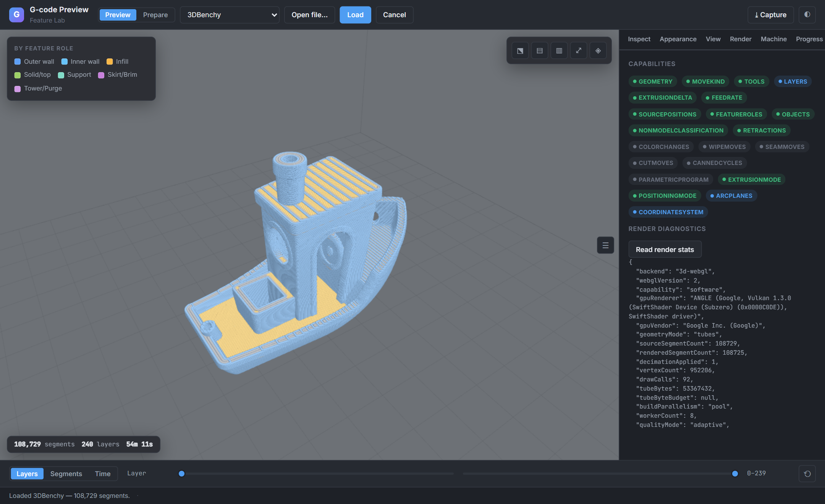Click the half-shaded square view icon
825x504 pixels.
point(520,51)
